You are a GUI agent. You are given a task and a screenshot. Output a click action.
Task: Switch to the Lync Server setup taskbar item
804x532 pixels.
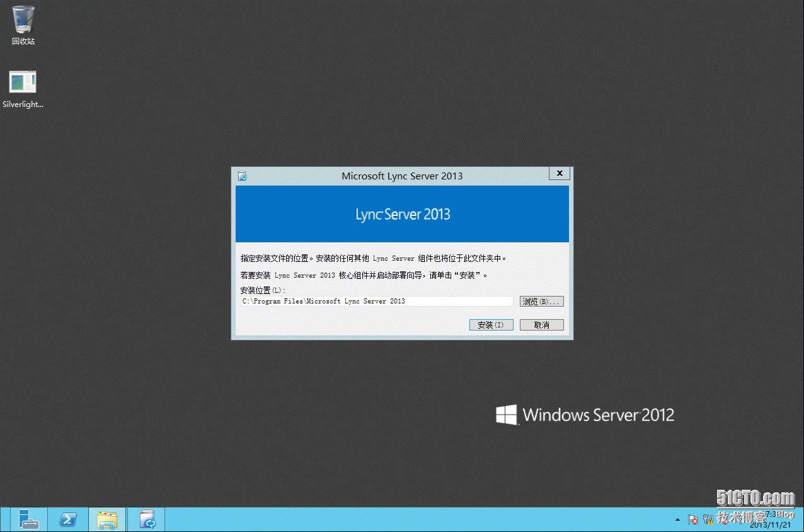(147, 519)
